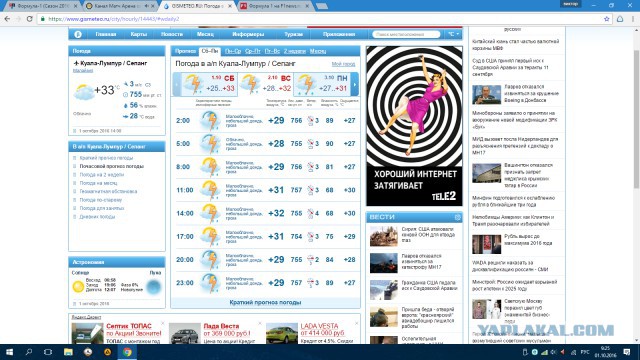Switch to the Ср-Пт forecast tab
This screenshot has height=360, width=640.
click(x=253, y=51)
